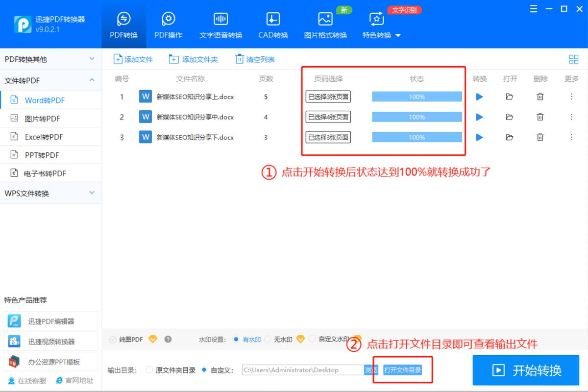Click the 100% progress bar of row 1
The width and height of the screenshot is (588, 392).
[416, 97]
